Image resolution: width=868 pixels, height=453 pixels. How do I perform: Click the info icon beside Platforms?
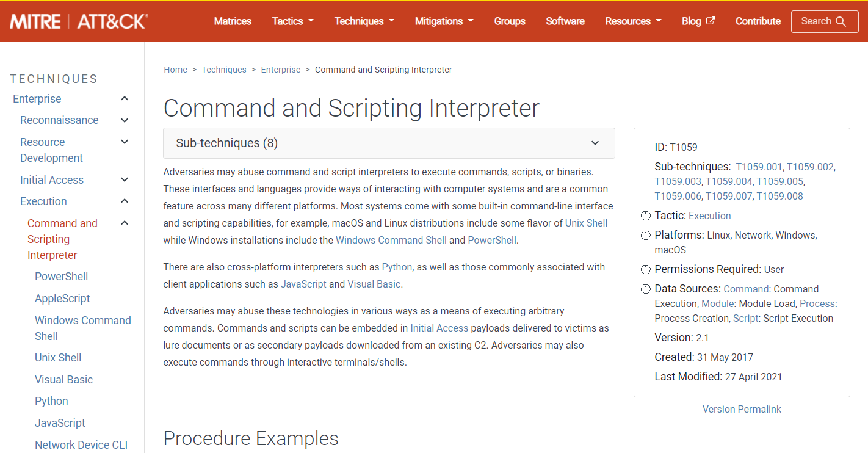(x=645, y=235)
